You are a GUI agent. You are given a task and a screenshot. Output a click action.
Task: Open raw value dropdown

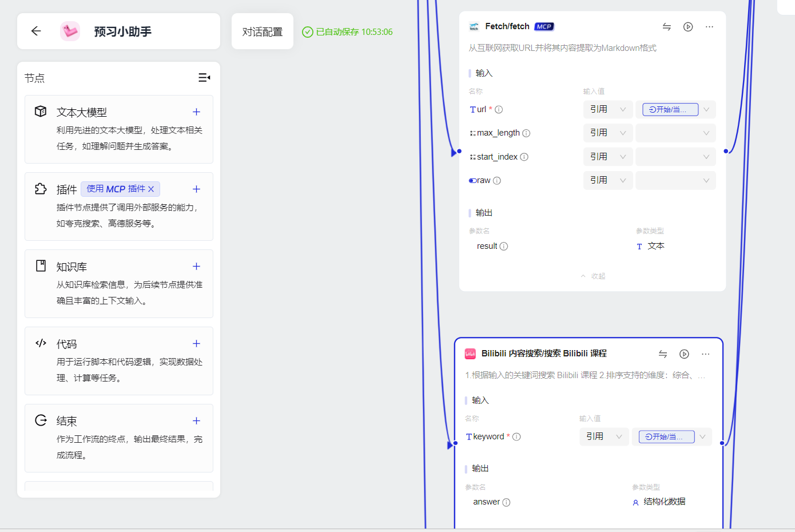pyautogui.click(x=675, y=180)
